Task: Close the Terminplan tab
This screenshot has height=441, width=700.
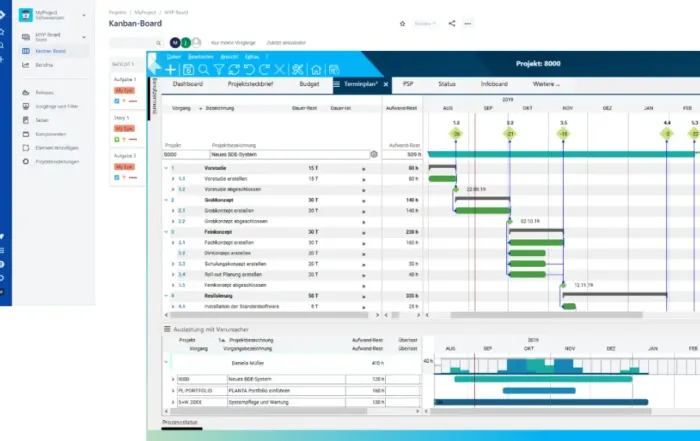Action: 386,84
